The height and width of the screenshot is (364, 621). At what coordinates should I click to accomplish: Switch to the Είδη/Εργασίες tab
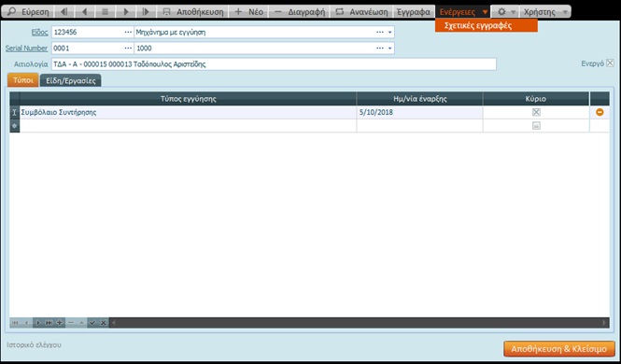pyautogui.click(x=71, y=80)
